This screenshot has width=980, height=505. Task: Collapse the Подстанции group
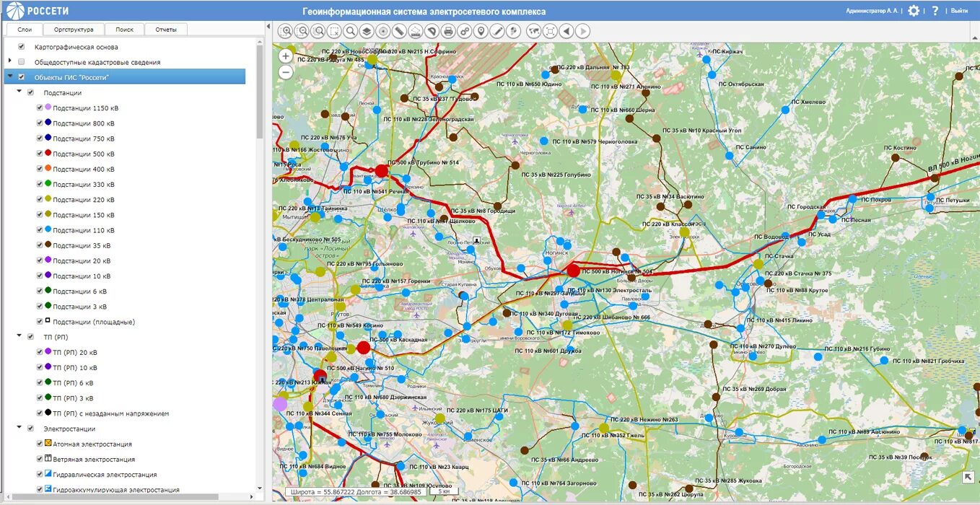19,92
